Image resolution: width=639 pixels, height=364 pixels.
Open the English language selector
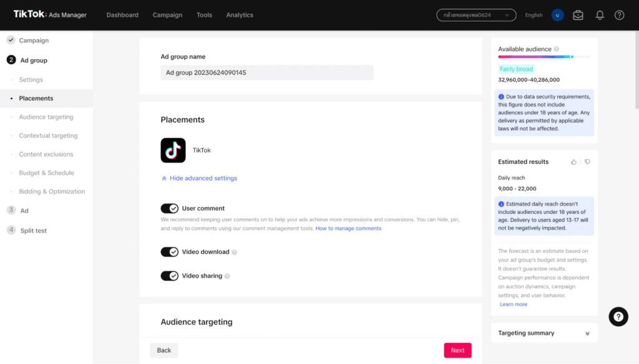pos(534,15)
